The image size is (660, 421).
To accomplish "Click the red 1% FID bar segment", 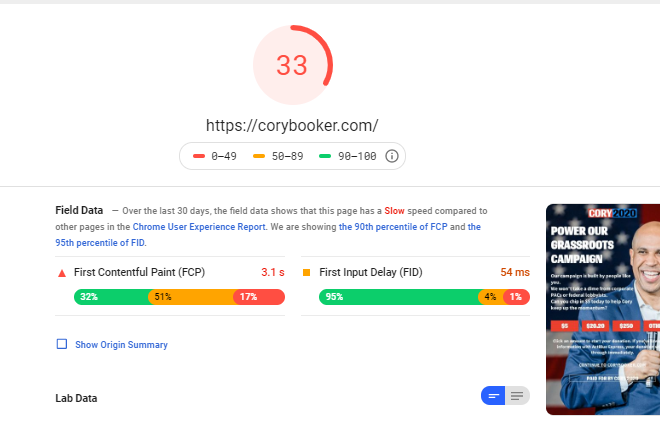I will click(x=517, y=297).
